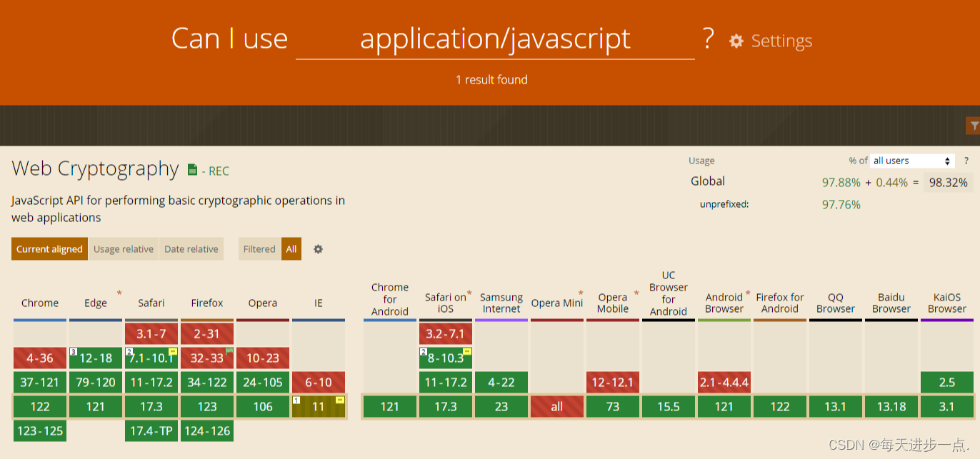Select the Filtered browsers toggle
Viewport: 980px width, 459px height.
click(x=259, y=249)
